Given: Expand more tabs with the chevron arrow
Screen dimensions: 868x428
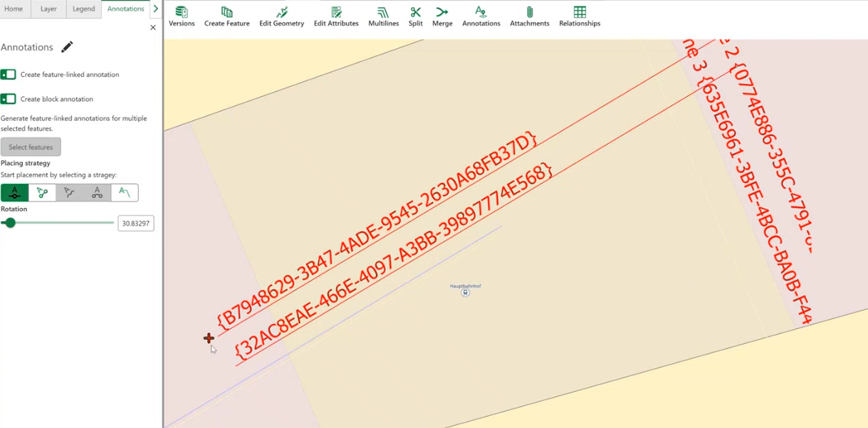Looking at the screenshot, I should point(156,9).
